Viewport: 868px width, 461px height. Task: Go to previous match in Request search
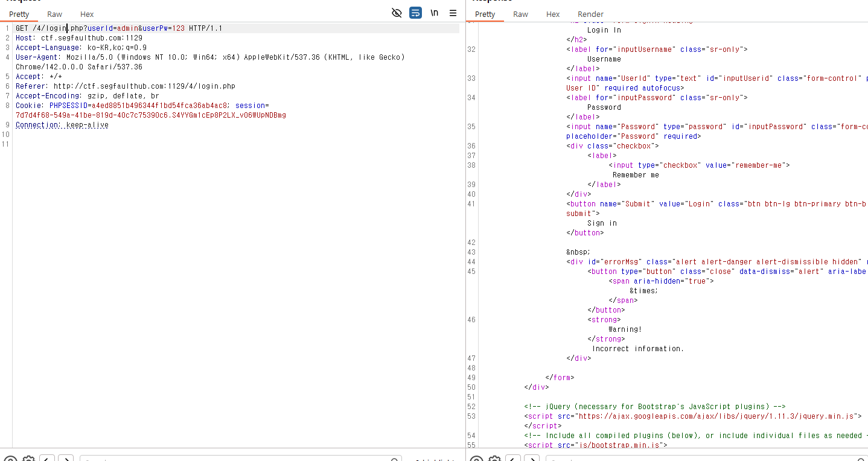pyautogui.click(x=48, y=459)
